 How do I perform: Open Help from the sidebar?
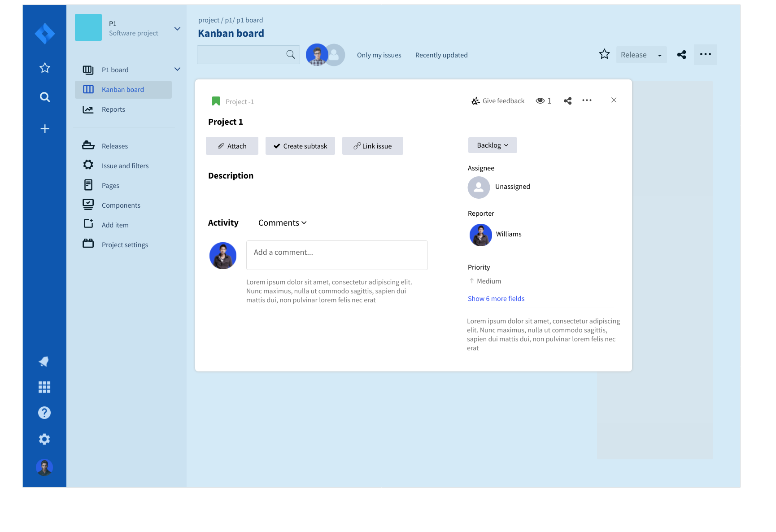[x=44, y=413]
